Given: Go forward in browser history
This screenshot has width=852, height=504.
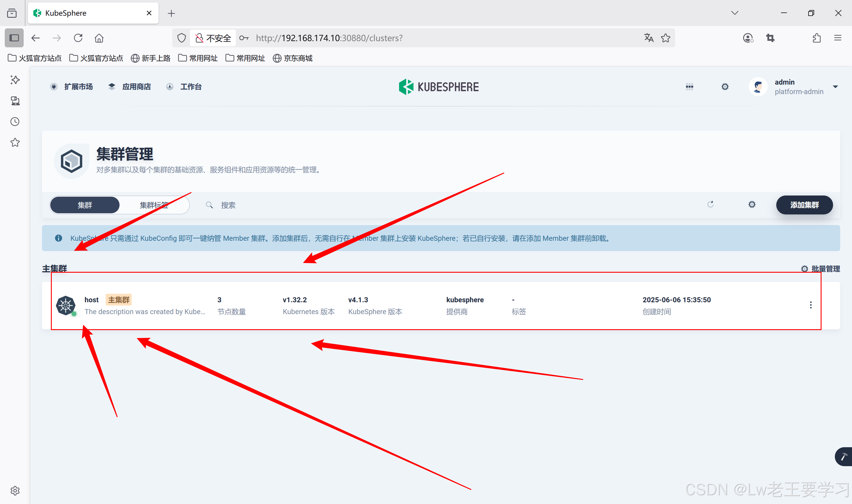Looking at the screenshot, I should tap(57, 38).
